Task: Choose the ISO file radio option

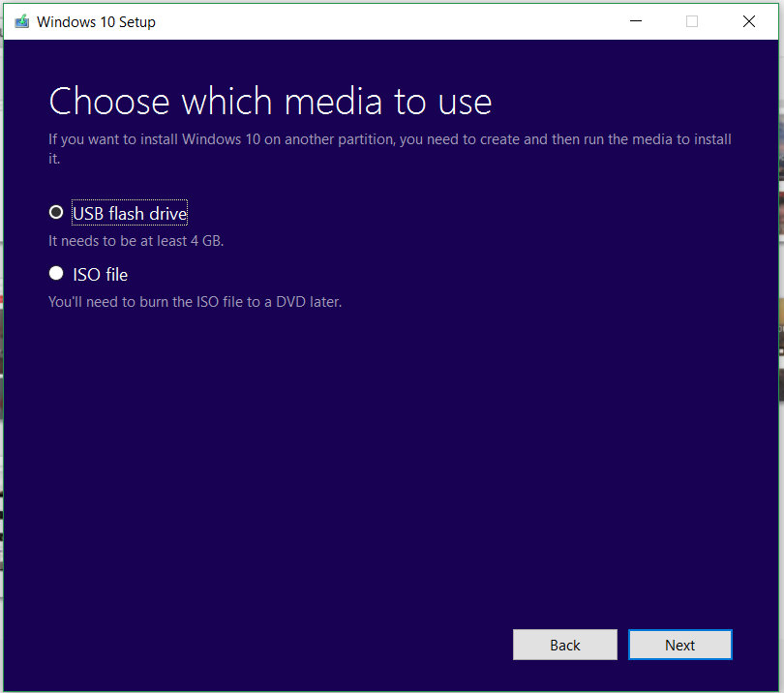Action: 56,274
